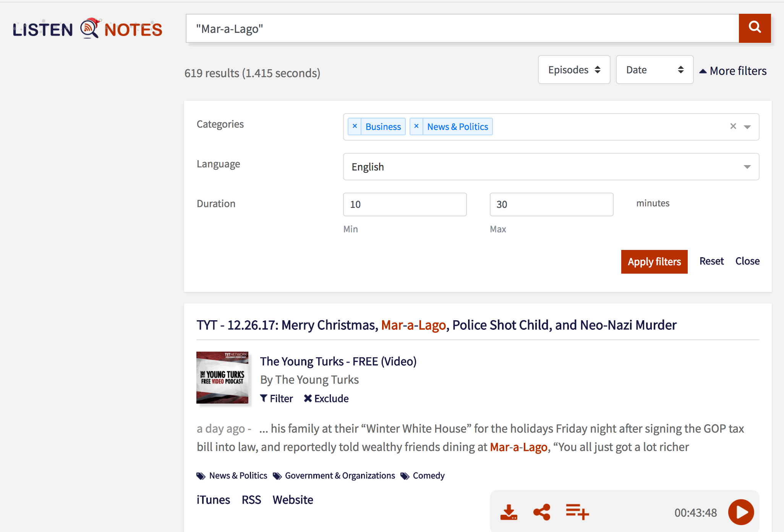Open the Episodes type dropdown

[x=574, y=70]
